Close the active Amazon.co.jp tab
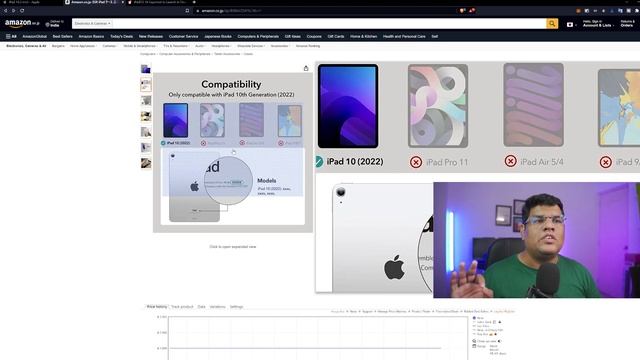Screen dimensions: 640x360 [122, 2]
